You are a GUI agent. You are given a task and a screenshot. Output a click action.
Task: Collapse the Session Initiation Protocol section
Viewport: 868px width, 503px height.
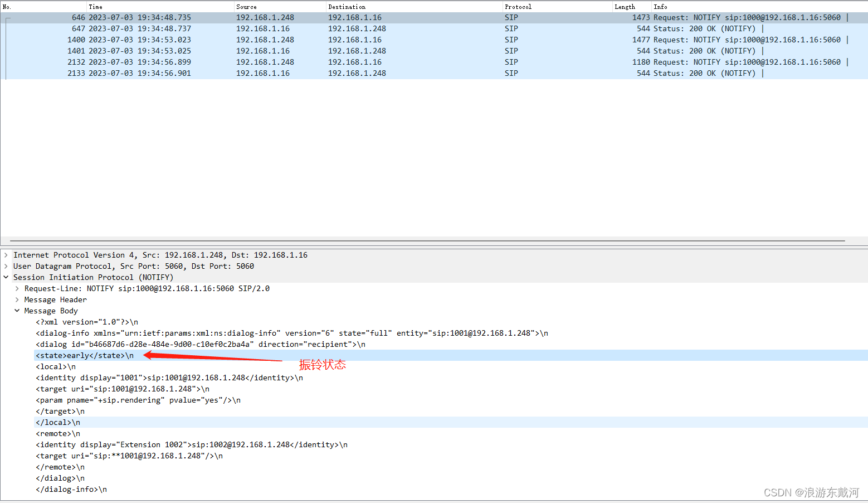pyautogui.click(x=6, y=277)
